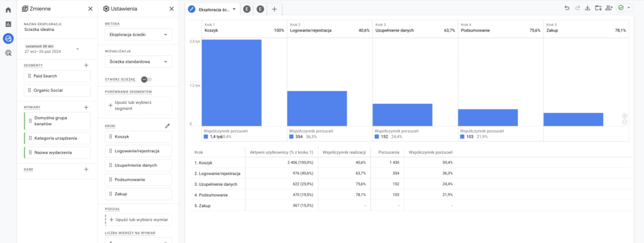The width and height of the screenshot is (644, 243).
Task: Click Upuść lub wybierz wymiar drop zone
Action: pos(138,220)
